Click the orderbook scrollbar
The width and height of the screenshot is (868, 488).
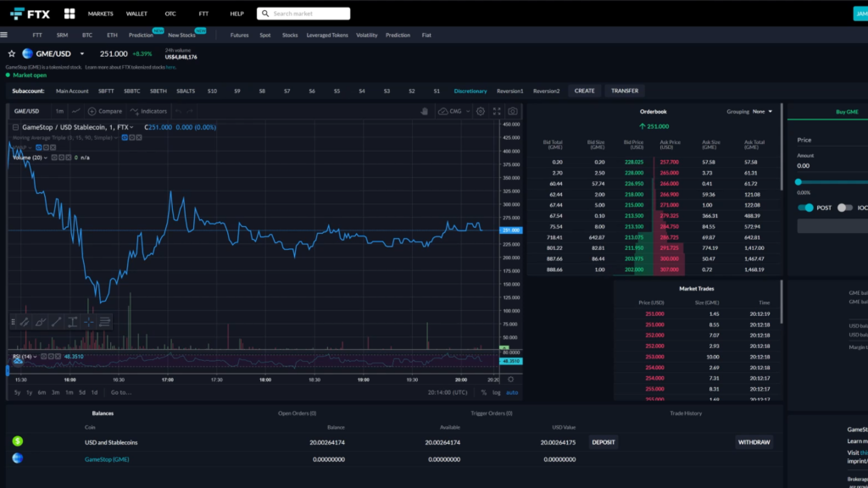point(782,147)
